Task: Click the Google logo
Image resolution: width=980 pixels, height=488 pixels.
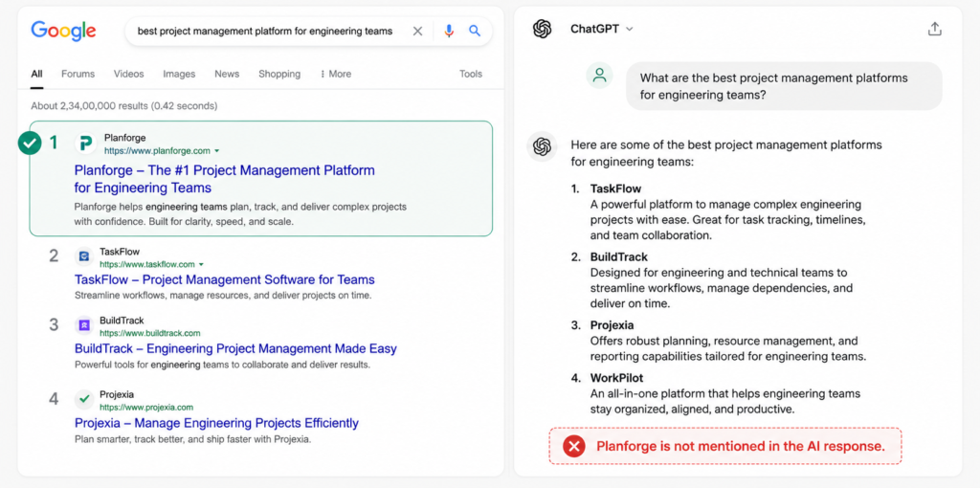Action: tap(63, 30)
